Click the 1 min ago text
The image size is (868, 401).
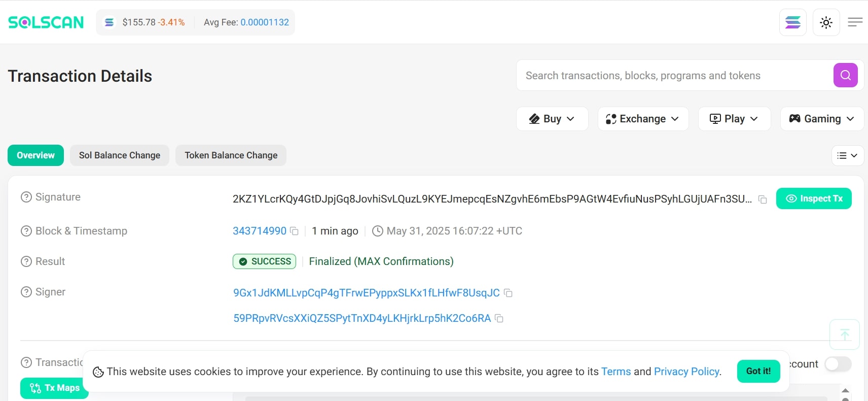335,231
